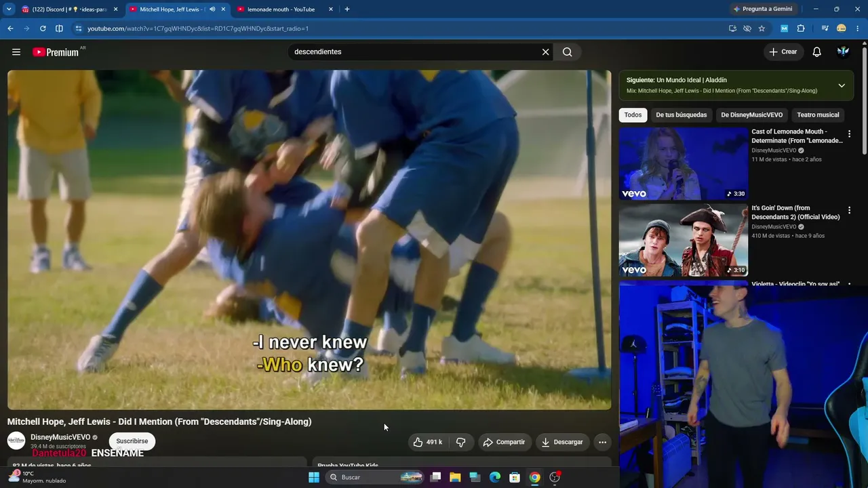
Task: Open a new browser tab
Action: [x=347, y=9]
